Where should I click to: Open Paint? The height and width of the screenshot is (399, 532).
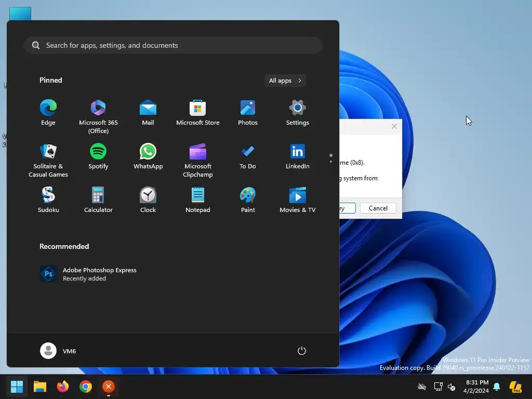(x=248, y=200)
